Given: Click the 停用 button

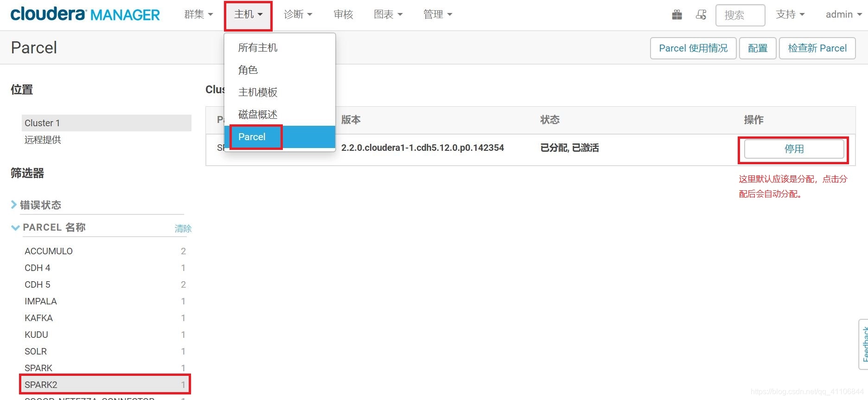Looking at the screenshot, I should [794, 149].
